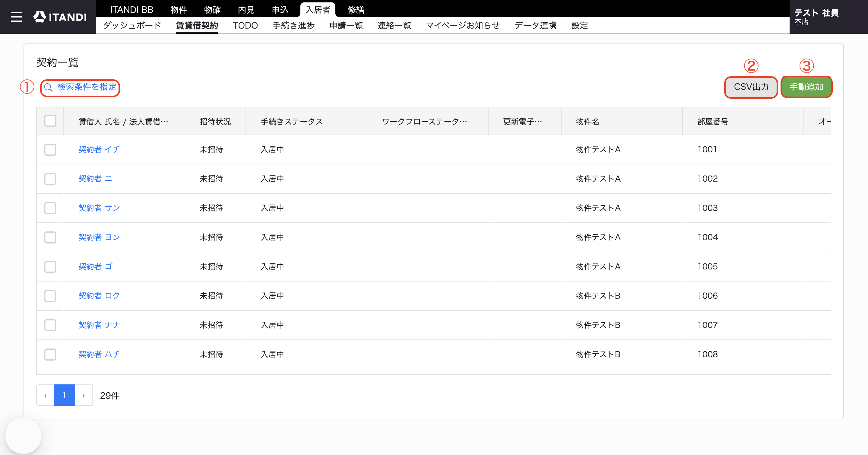The width and height of the screenshot is (868, 455).
Task: Select checkbox for 契約者 ハチ
Action: (50, 355)
